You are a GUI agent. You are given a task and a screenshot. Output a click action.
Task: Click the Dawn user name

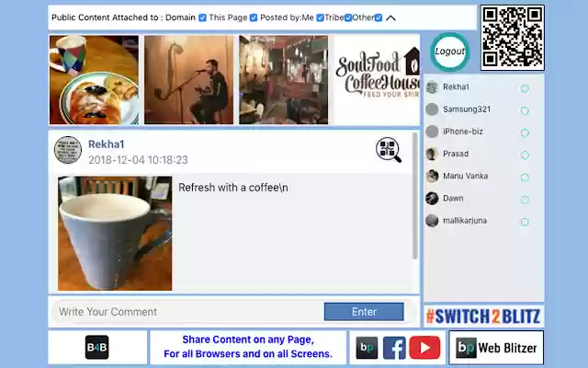[453, 198]
